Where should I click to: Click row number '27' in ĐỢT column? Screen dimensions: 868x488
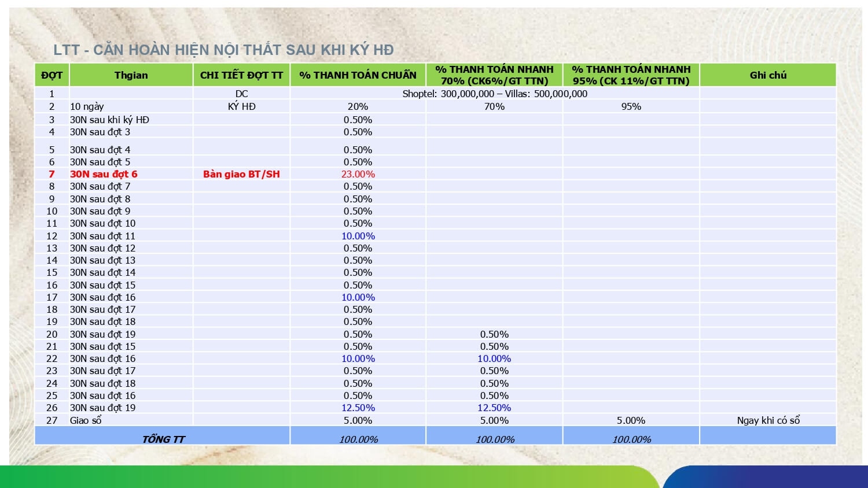click(x=52, y=420)
